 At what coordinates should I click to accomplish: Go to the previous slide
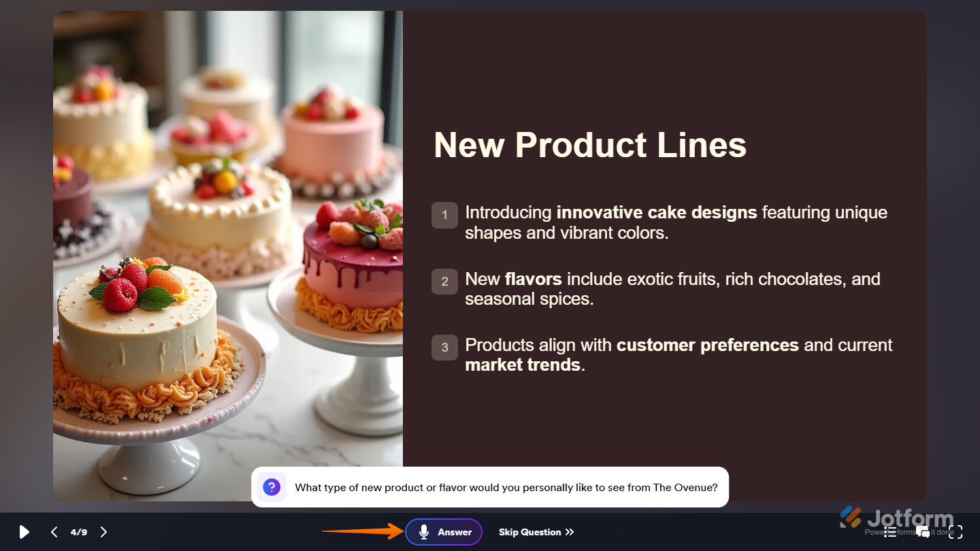pos(54,532)
